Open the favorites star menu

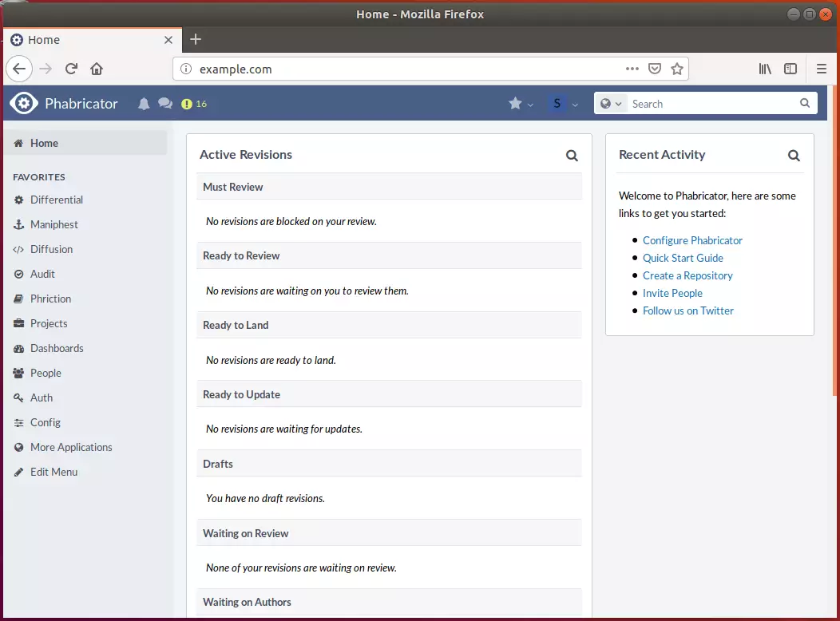(521, 103)
